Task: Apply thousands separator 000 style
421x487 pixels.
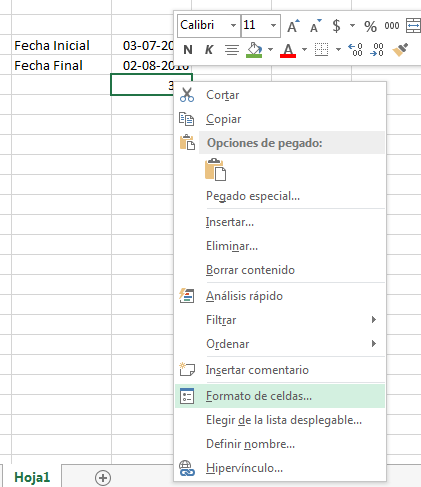Action: tap(392, 26)
